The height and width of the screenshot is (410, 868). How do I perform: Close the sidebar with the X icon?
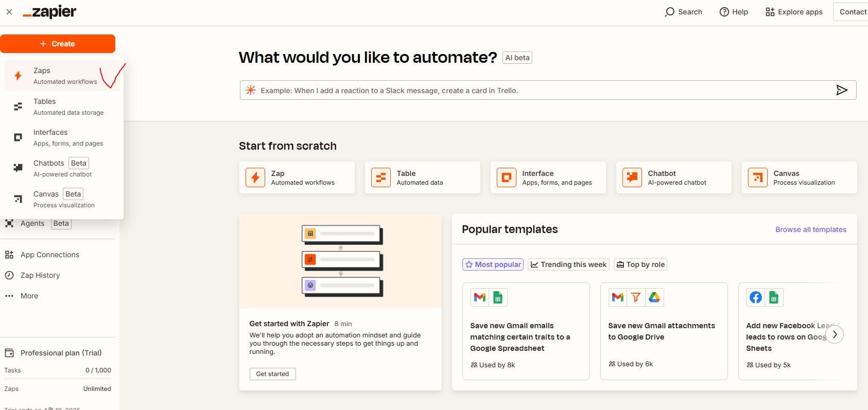click(9, 12)
